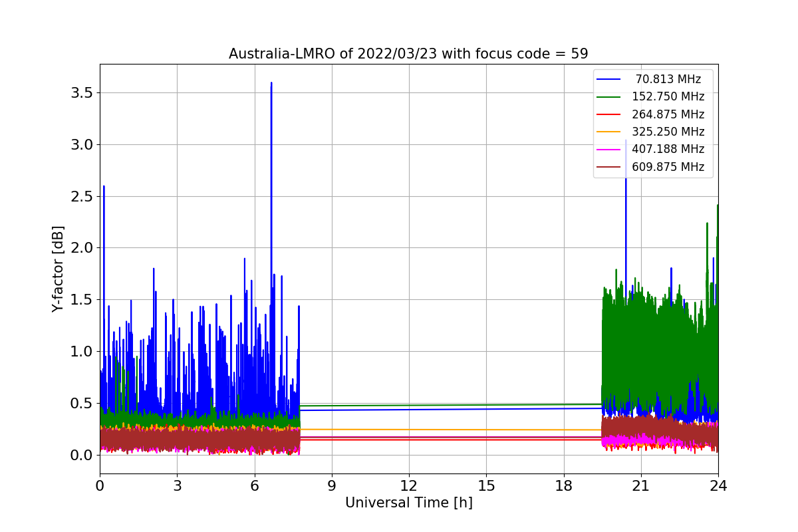The height and width of the screenshot is (532, 798).
Task: Click the 6 hour x-axis tick label
Action: point(254,486)
